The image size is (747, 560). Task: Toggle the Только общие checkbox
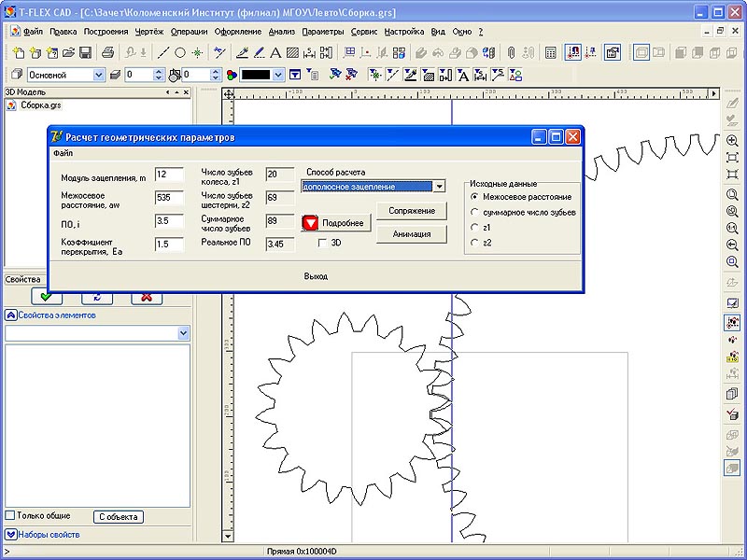click(9, 515)
